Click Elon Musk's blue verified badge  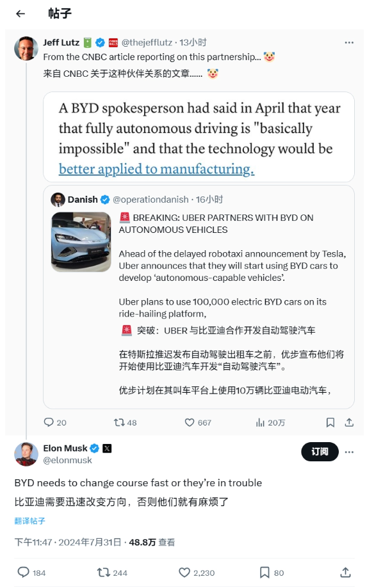click(94, 448)
